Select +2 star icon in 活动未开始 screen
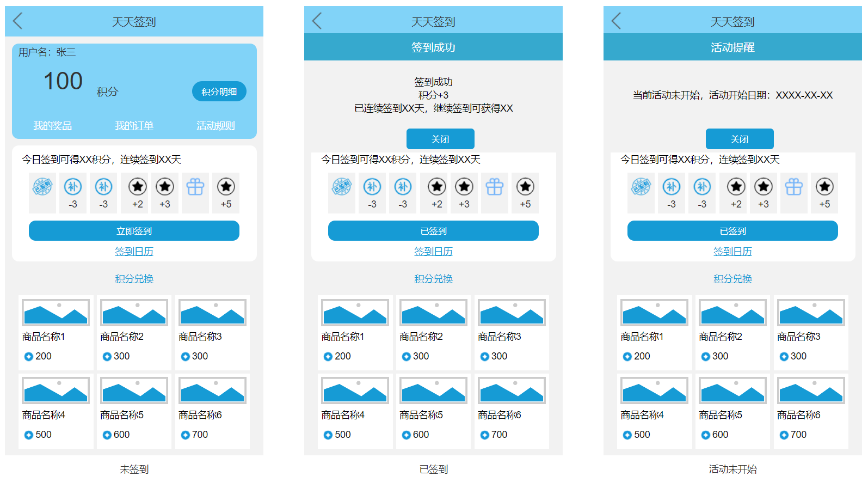 (x=736, y=187)
